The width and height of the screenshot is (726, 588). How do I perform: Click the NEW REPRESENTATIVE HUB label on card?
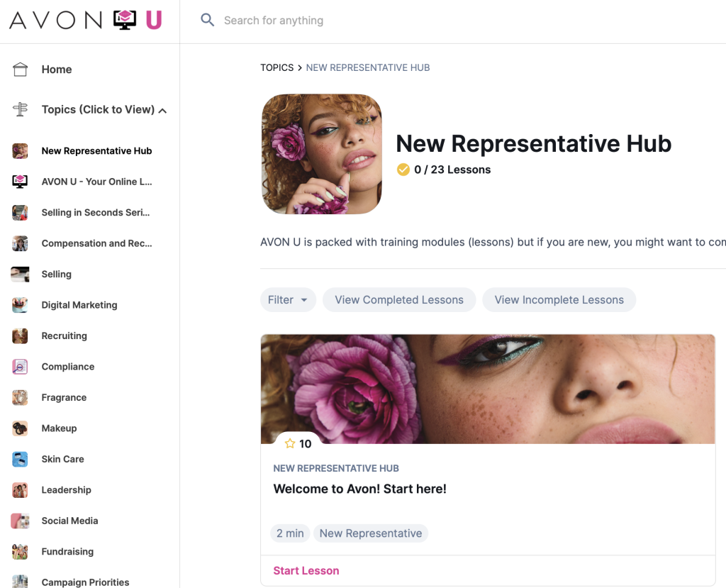pyautogui.click(x=336, y=468)
